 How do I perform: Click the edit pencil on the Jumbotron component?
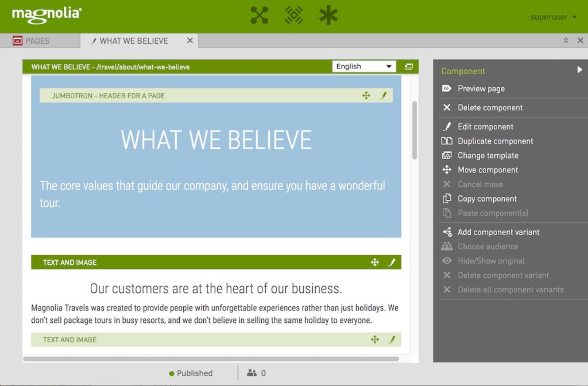pos(383,96)
